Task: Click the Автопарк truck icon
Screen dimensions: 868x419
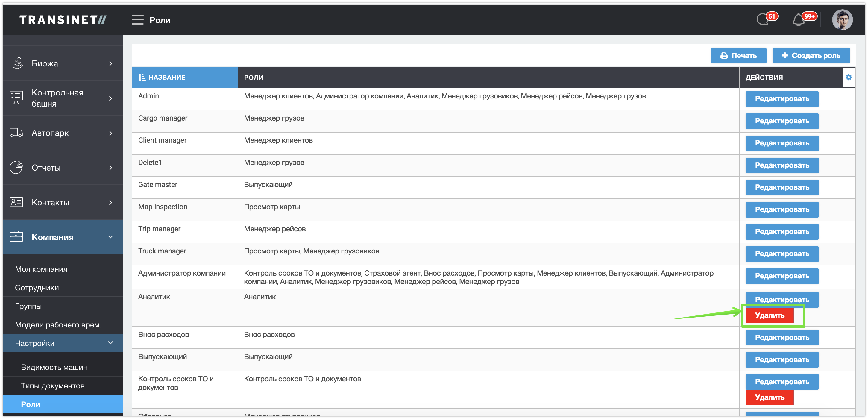Action: [16, 133]
